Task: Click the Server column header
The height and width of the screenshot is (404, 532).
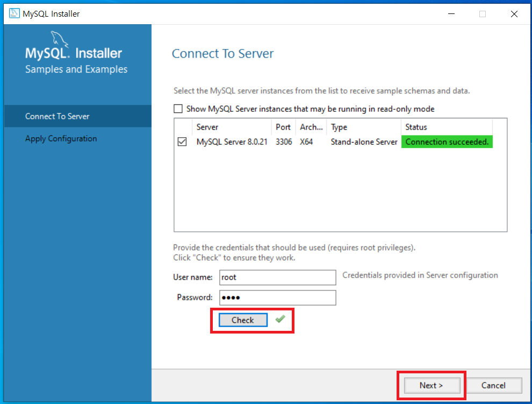Action: coord(232,127)
